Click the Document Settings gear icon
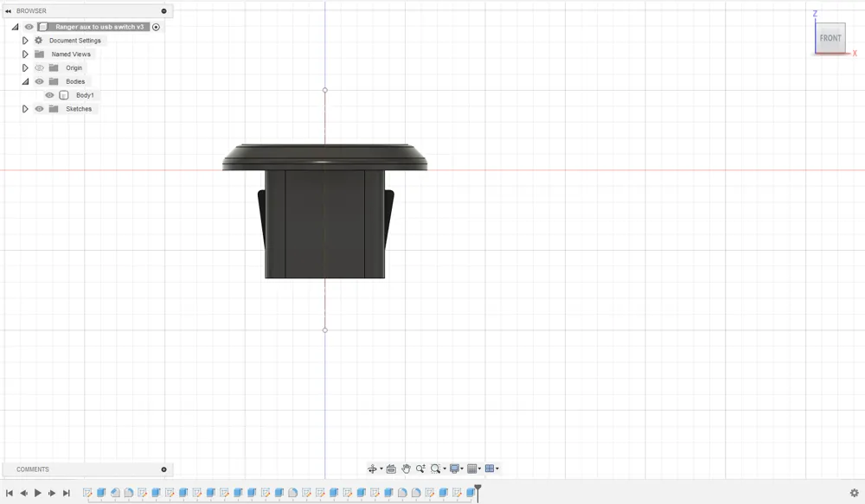This screenshot has height=504, width=865. (39, 41)
